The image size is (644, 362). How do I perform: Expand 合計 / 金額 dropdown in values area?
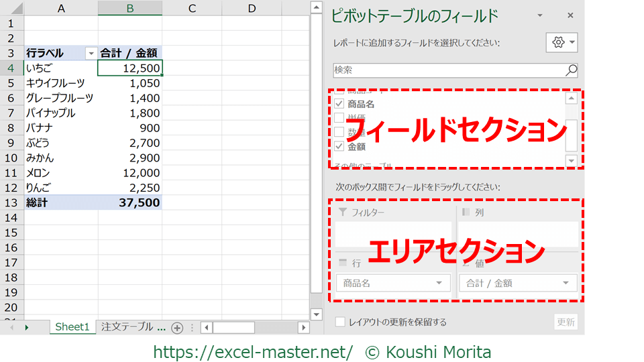[x=566, y=284]
